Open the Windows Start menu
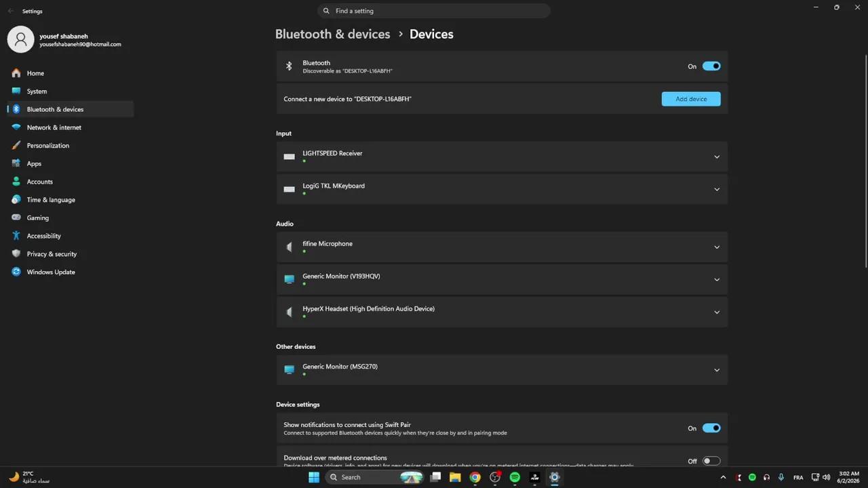Image resolution: width=868 pixels, height=488 pixels. pos(314,477)
